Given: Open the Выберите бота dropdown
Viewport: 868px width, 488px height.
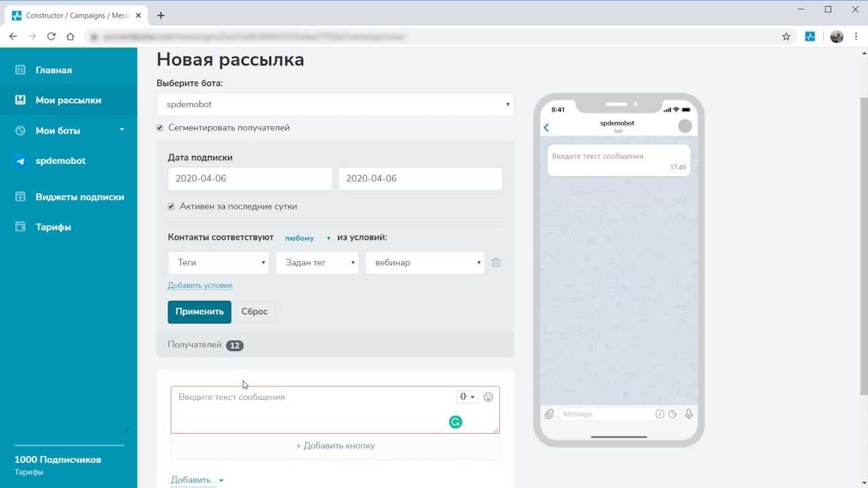Looking at the screenshot, I should click(x=335, y=104).
